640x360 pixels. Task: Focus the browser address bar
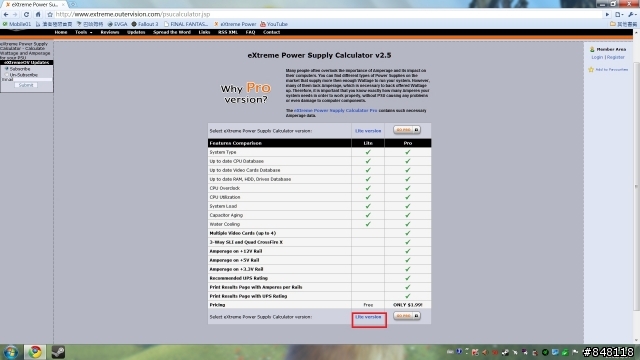[x=327, y=14]
